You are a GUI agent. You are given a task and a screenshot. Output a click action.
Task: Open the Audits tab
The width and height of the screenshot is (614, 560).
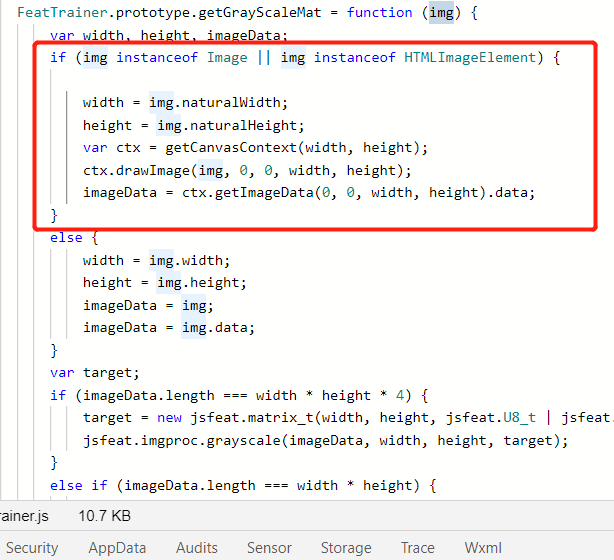point(197,548)
